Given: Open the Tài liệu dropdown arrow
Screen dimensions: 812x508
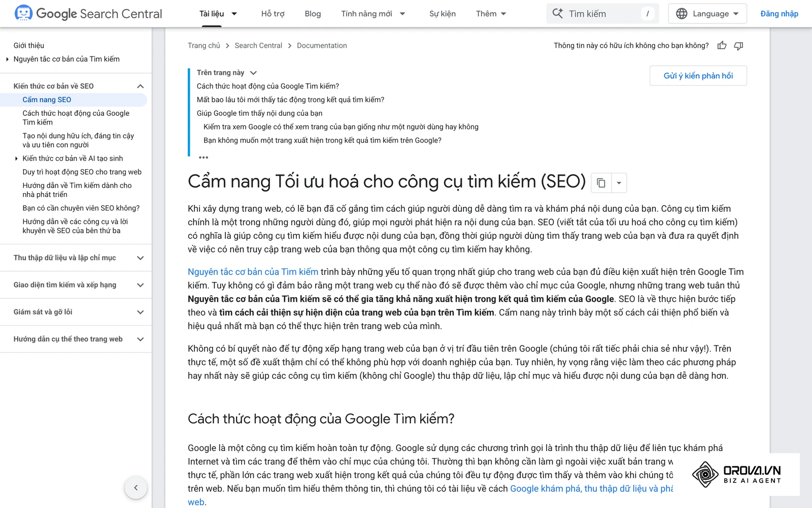Looking at the screenshot, I should tap(234, 14).
